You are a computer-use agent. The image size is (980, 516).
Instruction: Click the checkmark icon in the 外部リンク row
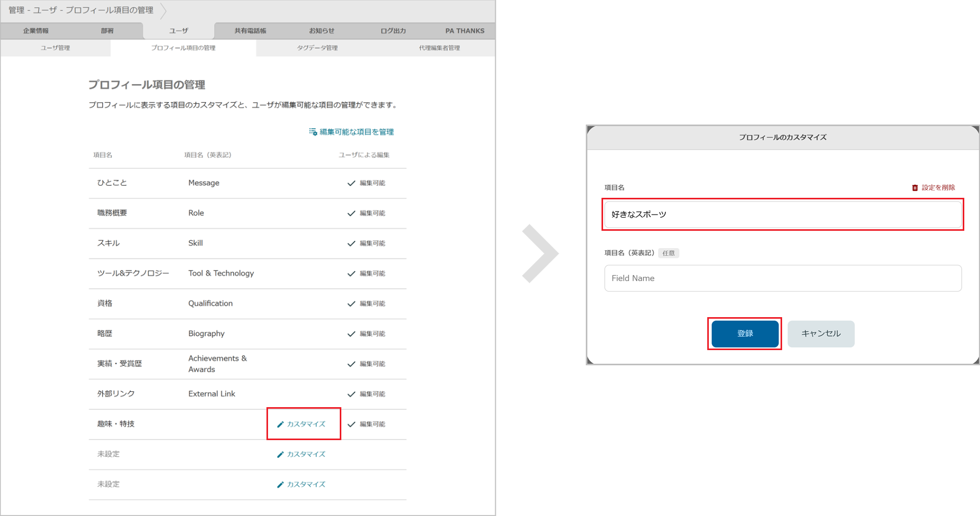(351, 394)
